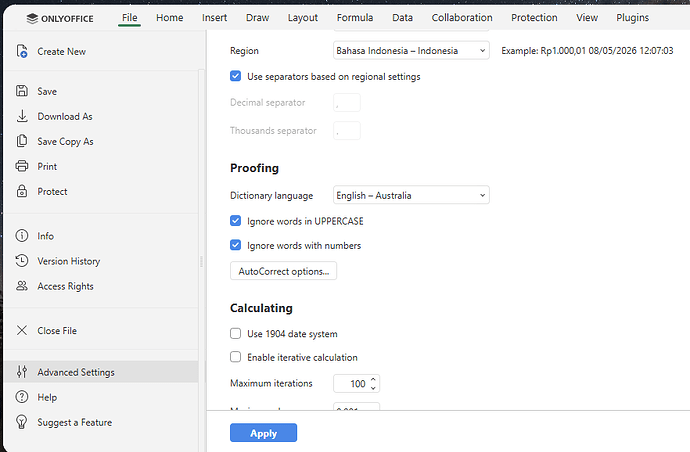
Task: Click the Help question mark icon
Action: (22, 397)
